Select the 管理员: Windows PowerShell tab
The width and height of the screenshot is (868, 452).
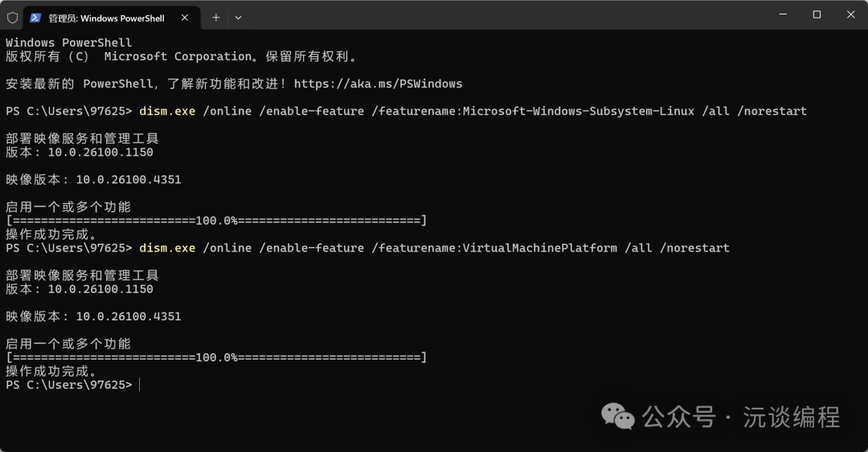pyautogui.click(x=105, y=17)
